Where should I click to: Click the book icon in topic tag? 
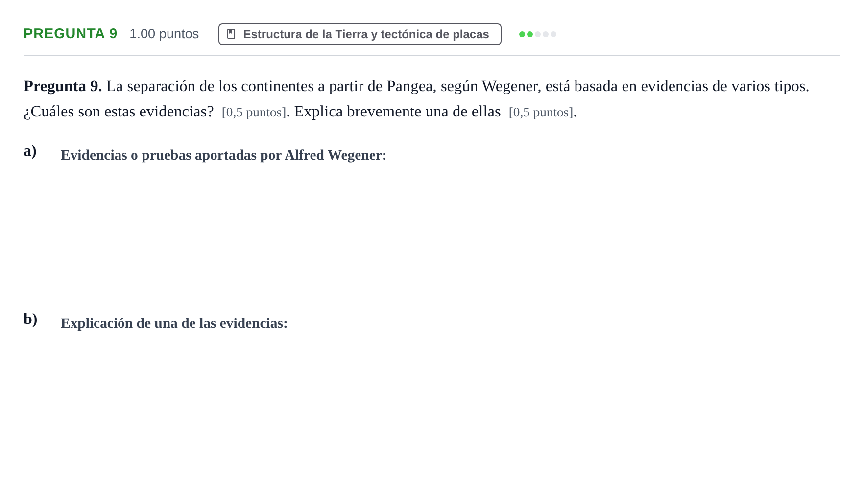click(232, 34)
